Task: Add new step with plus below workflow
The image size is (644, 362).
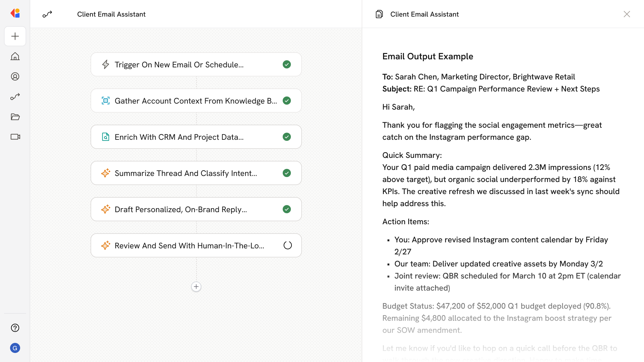Action: [196, 287]
